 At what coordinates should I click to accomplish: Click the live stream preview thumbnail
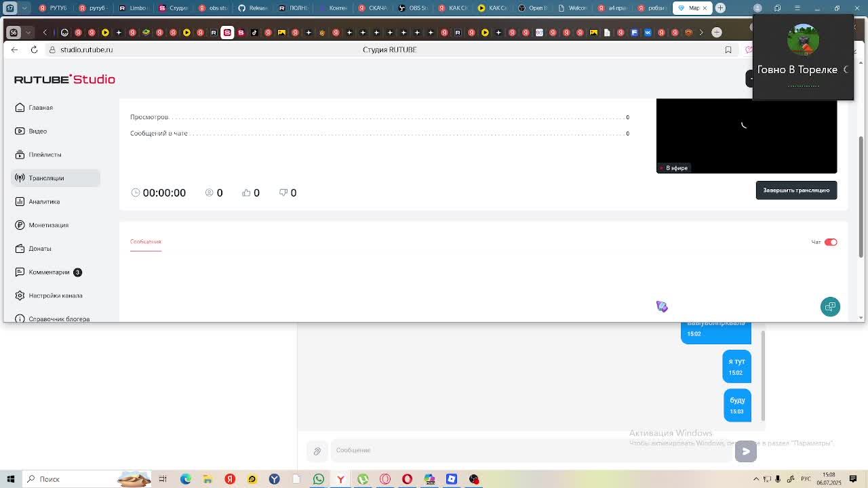point(747,136)
